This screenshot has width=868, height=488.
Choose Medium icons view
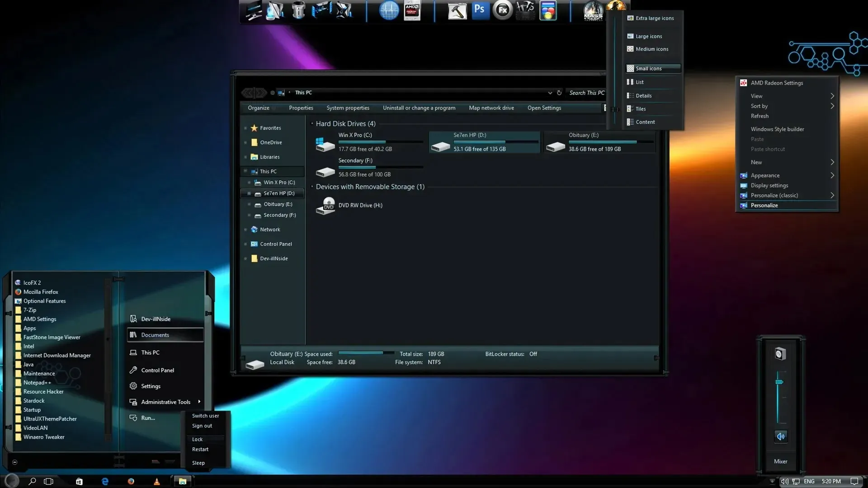654,49
